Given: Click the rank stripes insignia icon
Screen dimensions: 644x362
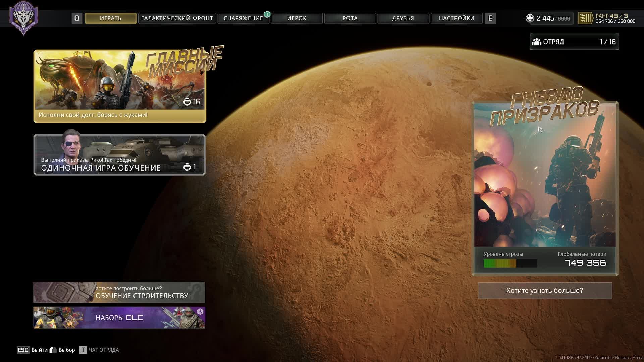Looking at the screenshot, I should [585, 18].
